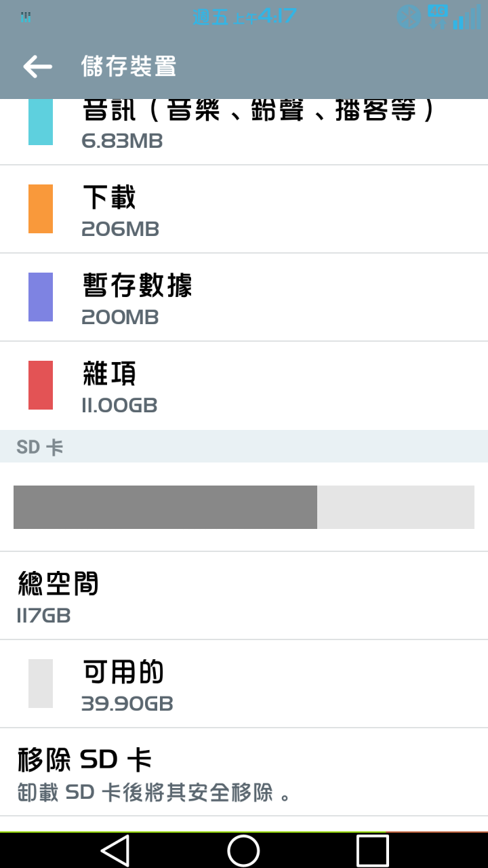Tap the light gray 可用的 swatch
The image size is (488, 868).
41,684
